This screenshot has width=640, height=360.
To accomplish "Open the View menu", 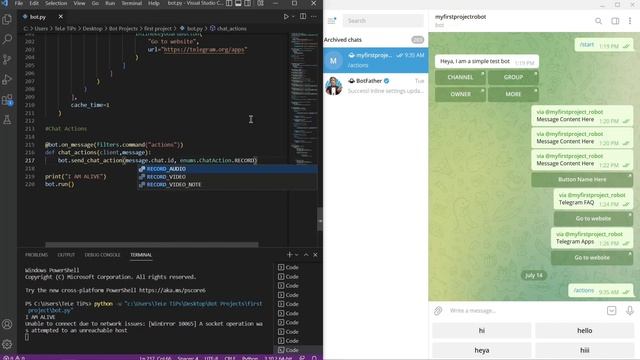I will (x=79, y=3).
